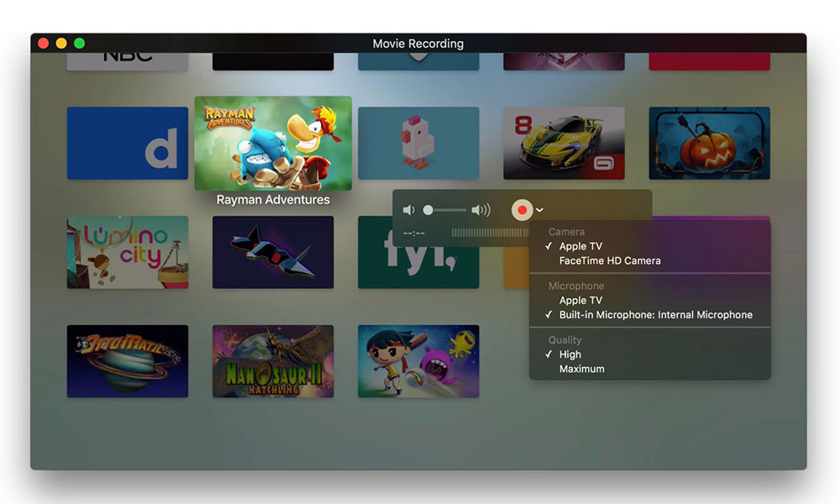
Task: Click the Movie Recording window title
Action: point(417,44)
